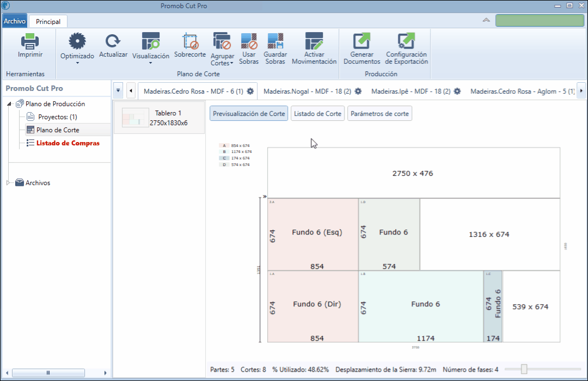Click Previsualización de Corte button
588x381 pixels.
(x=249, y=114)
